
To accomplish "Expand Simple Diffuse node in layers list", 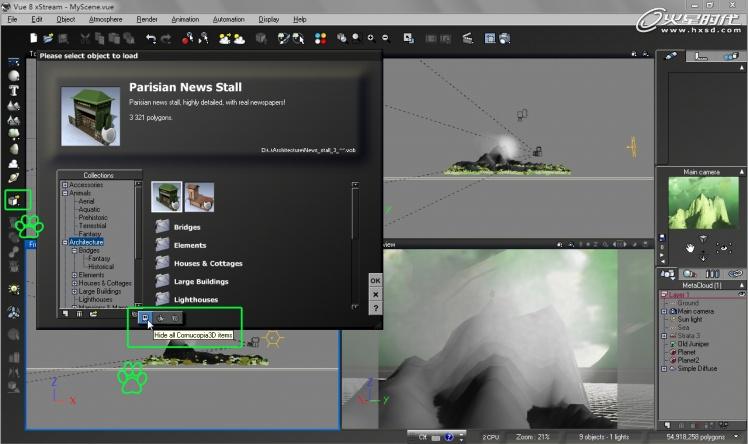I will click(x=664, y=369).
